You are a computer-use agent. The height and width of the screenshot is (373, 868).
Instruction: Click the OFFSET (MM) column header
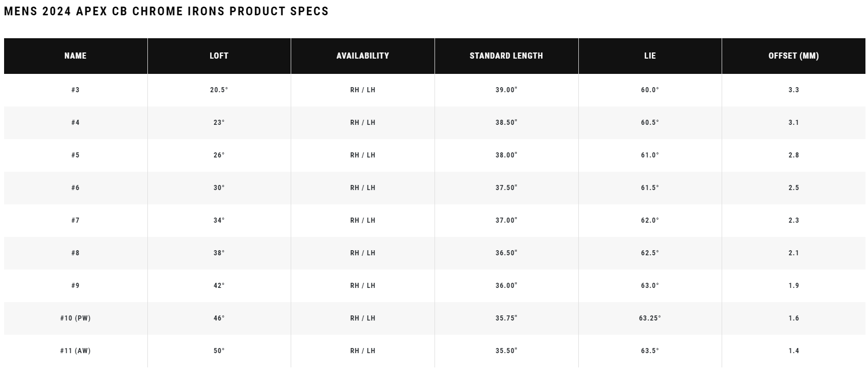tap(794, 56)
